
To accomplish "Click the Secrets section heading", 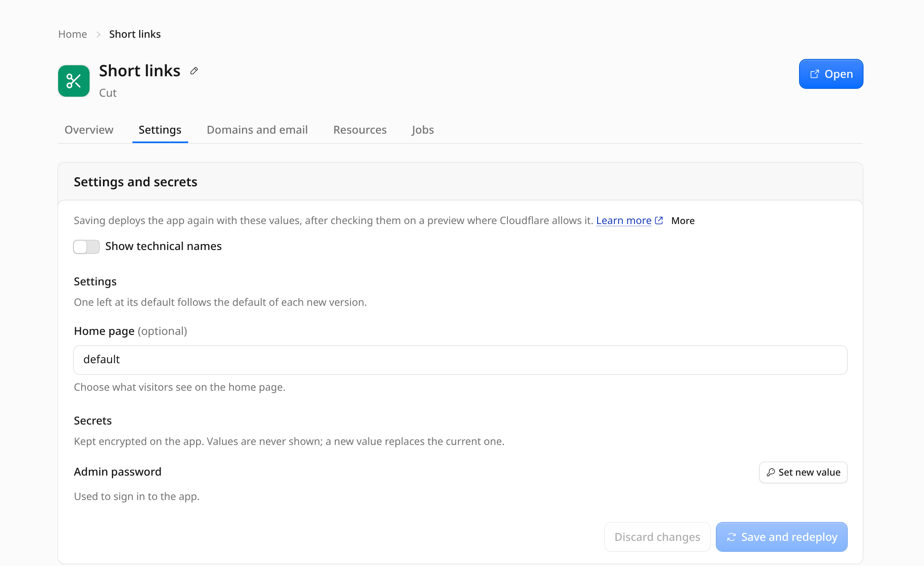I will click(93, 421).
